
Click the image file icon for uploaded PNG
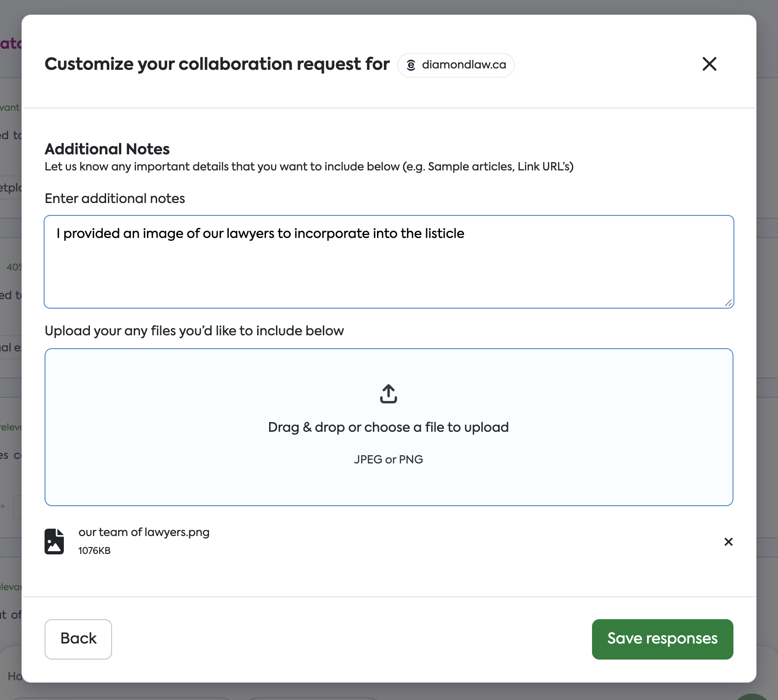(x=54, y=542)
